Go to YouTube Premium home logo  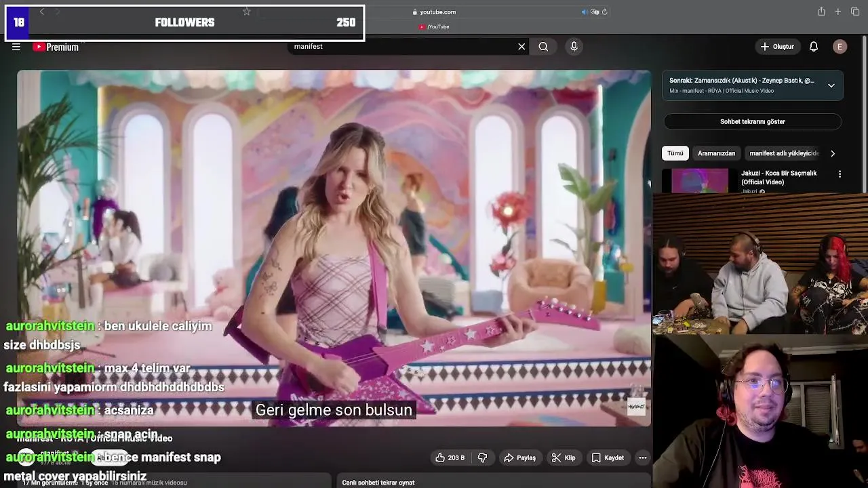[x=56, y=47]
